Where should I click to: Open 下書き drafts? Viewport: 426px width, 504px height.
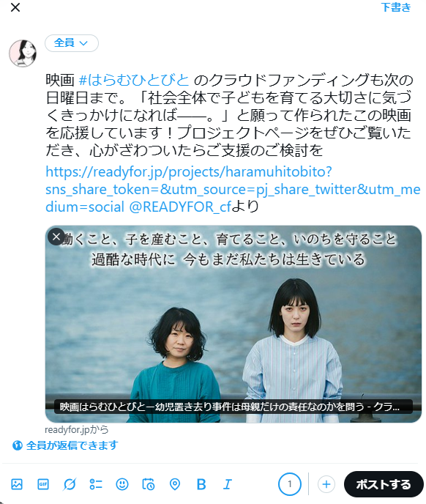pos(396,7)
